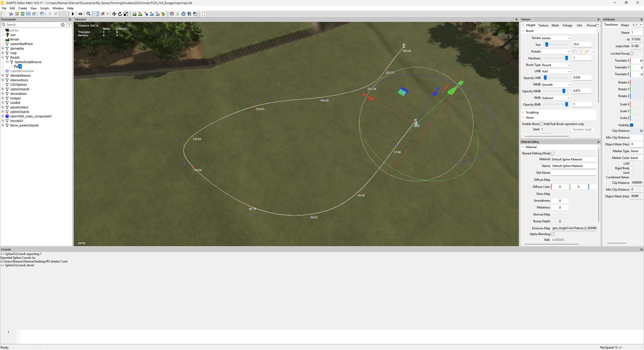Click the Scenegraph filter funnel icon
Image resolution: width=644 pixels, height=350 pixels.
[x=69, y=25]
